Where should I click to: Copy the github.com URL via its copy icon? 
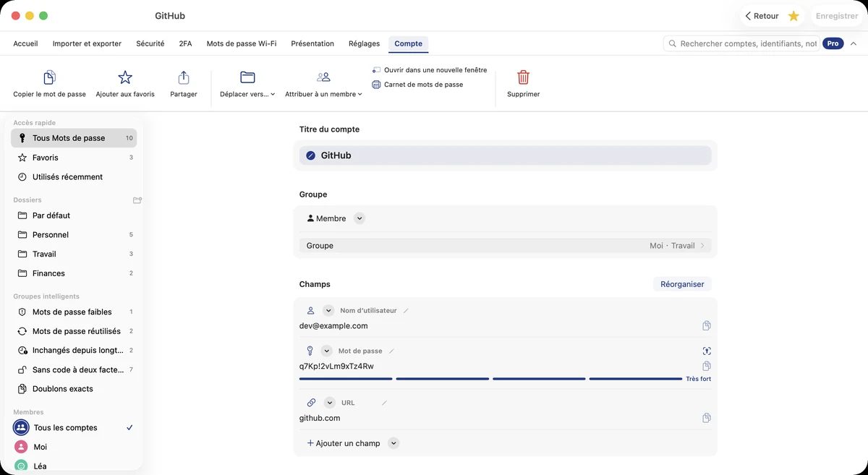(x=707, y=418)
